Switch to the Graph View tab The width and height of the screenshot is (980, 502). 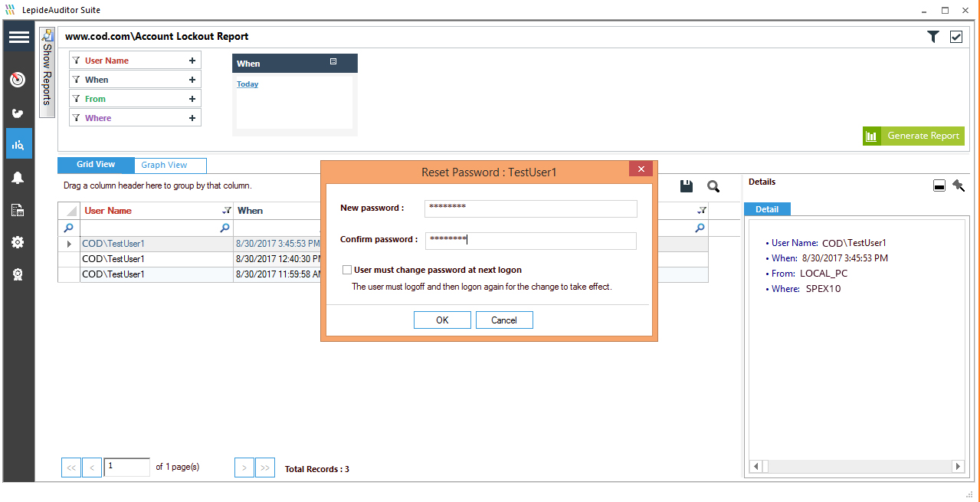pos(170,166)
